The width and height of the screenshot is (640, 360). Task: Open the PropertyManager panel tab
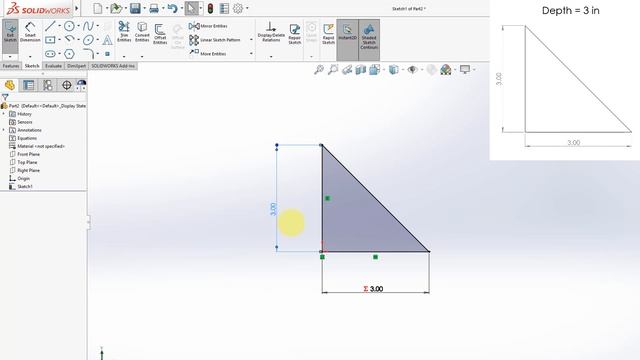(29, 85)
